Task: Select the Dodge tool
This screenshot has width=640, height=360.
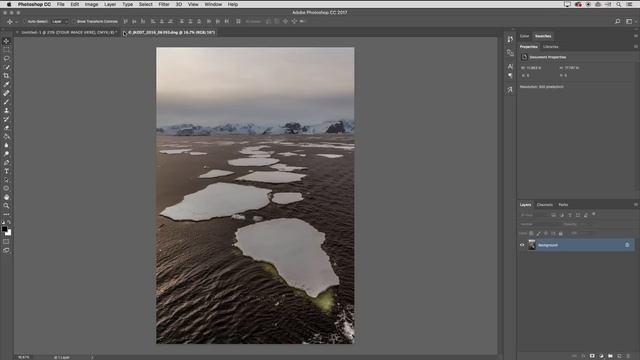Action: coord(6,154)
